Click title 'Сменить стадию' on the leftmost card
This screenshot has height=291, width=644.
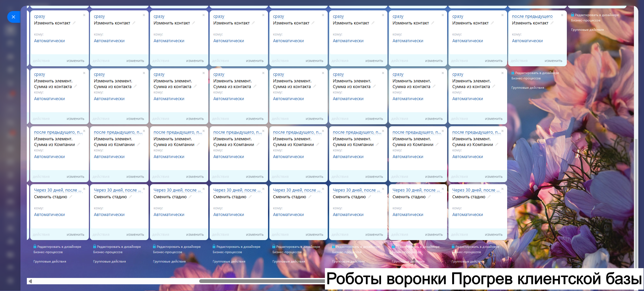point(50,197)
